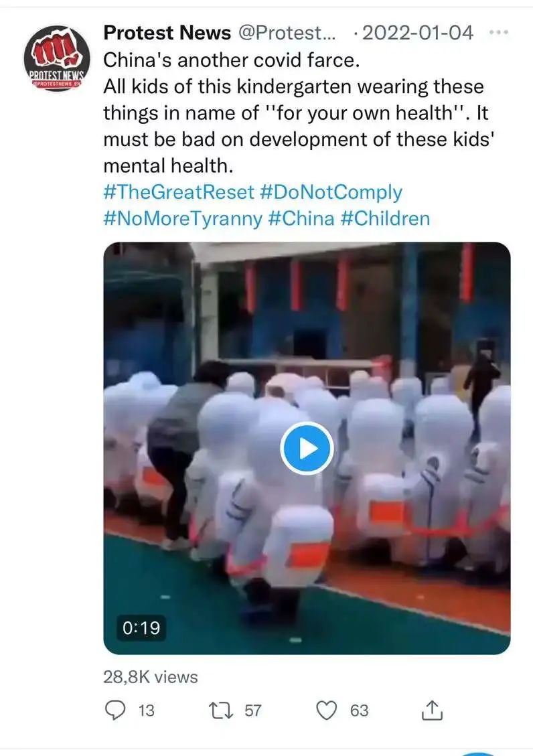Click the 2022-01-04 tweet date

(417, 33)
